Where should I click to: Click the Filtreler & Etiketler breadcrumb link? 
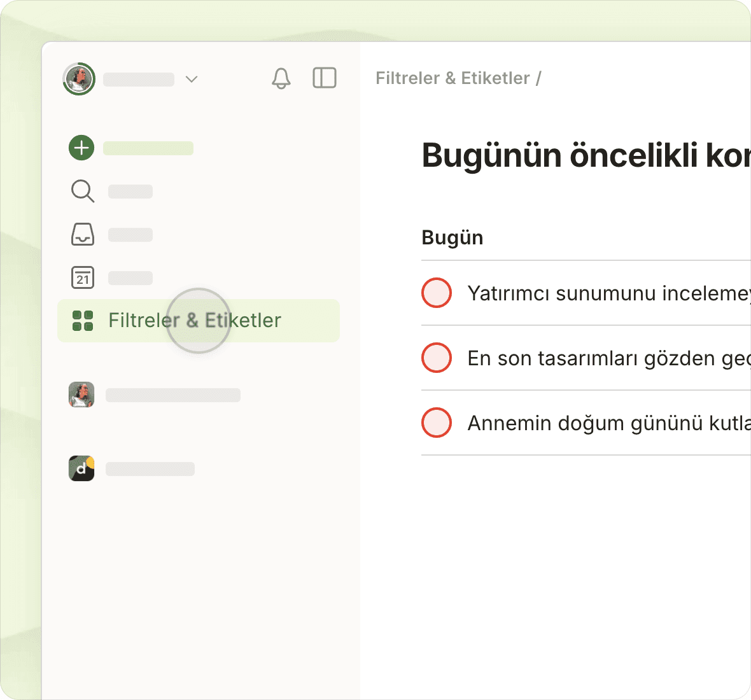(453, 78)
